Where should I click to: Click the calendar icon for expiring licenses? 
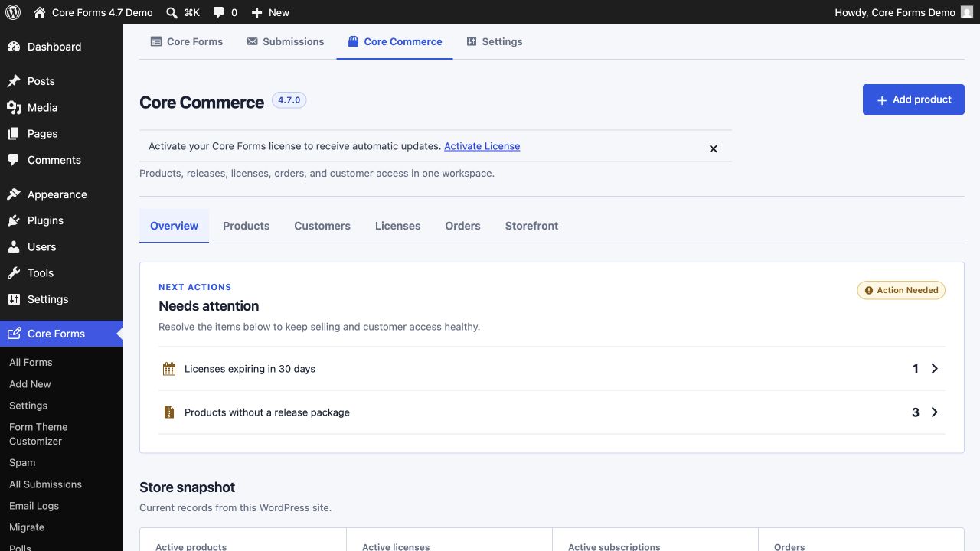(169, 369)
